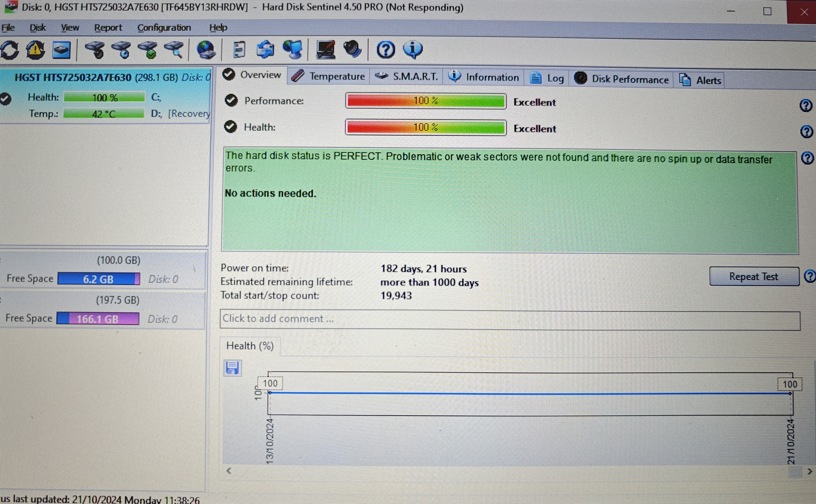Open the View menu

(70, 28)
